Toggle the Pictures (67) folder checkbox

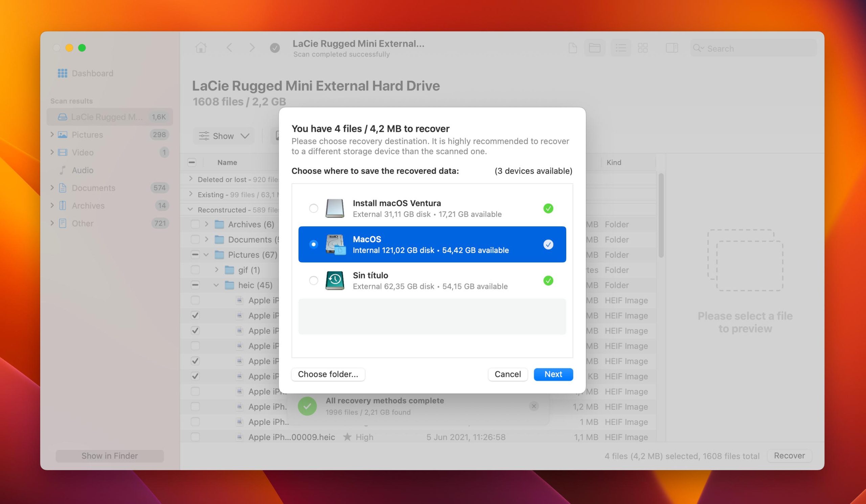point(195,255)
